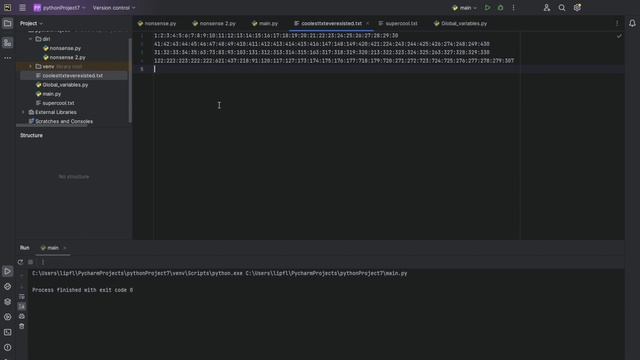The width and height of the screenshot is (640, 360).
Task: Open the Project view options dropdown
Action: [x=31, y=23]
